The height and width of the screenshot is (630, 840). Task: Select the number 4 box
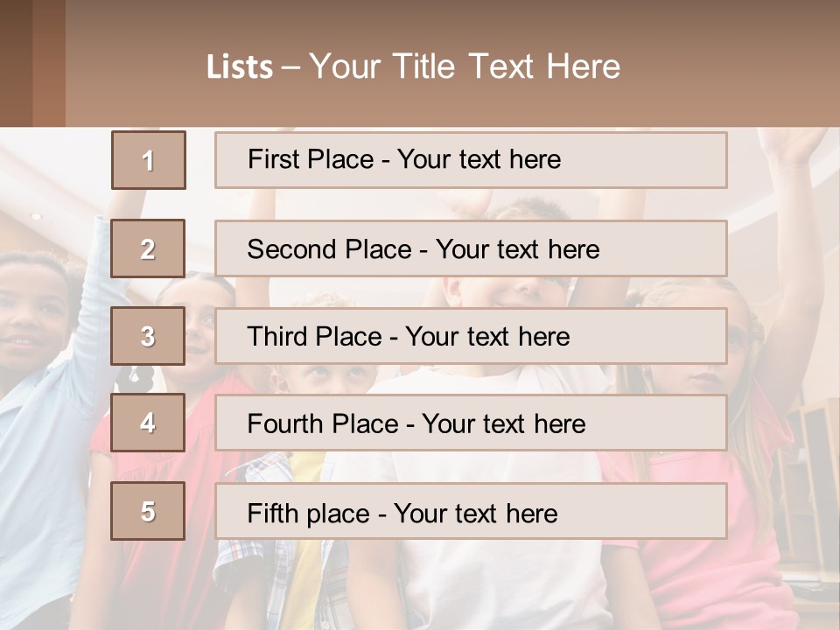pos(149,423)
